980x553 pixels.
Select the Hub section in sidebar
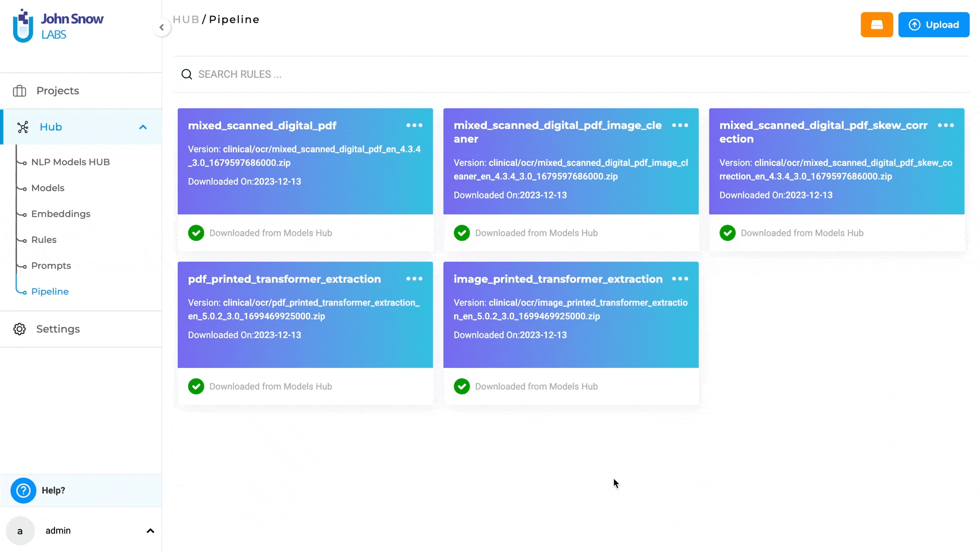51,127
